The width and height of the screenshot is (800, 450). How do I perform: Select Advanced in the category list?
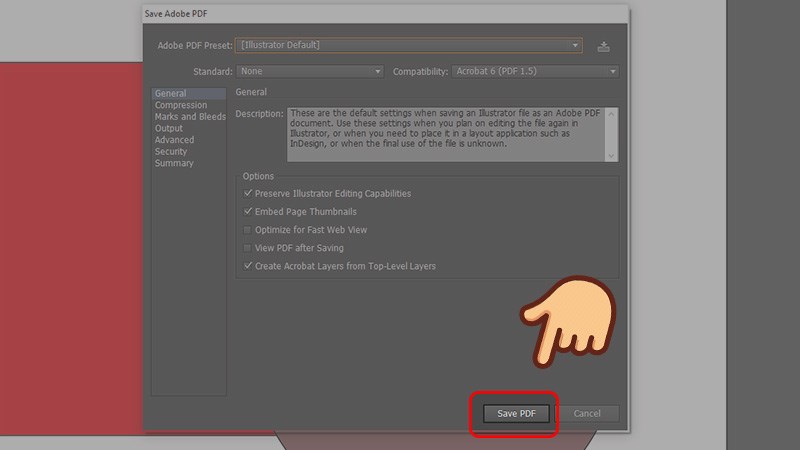(x=174, y=140)
